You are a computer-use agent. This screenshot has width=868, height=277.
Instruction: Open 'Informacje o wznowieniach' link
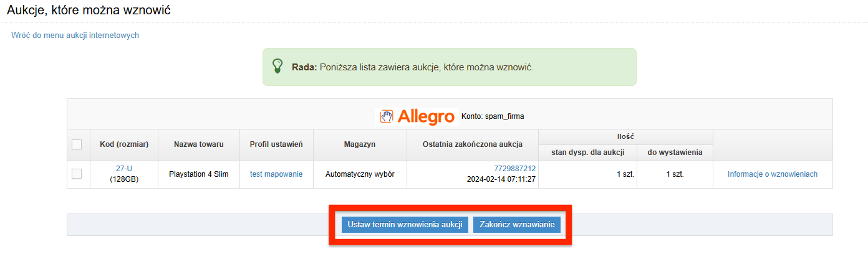click(x=773, y=174)
